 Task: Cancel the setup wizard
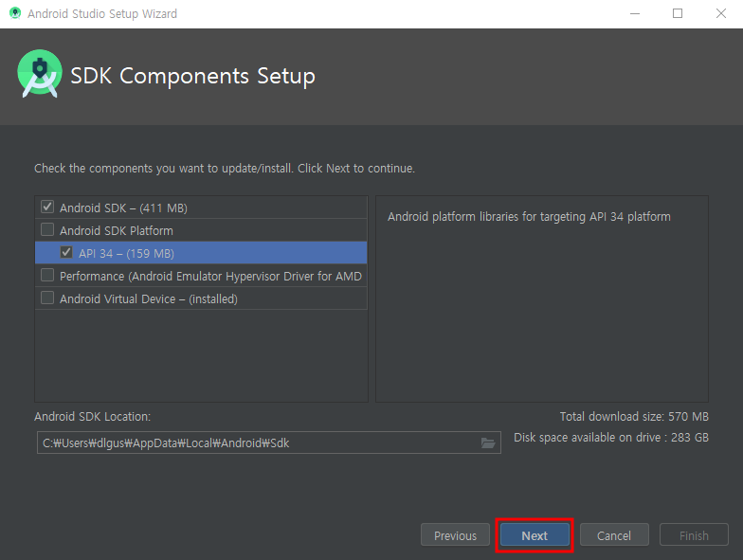(614, 535)
